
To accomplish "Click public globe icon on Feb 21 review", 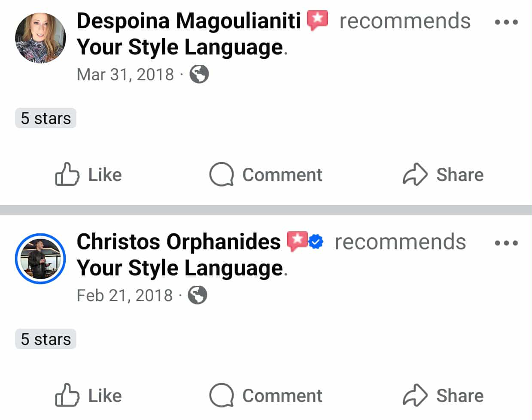I will [x=198, y=296].
